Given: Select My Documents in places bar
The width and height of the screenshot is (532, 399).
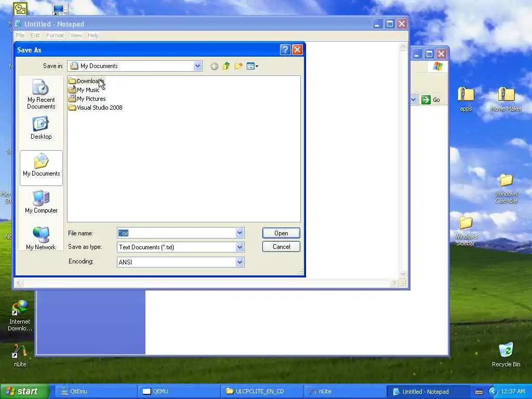Looking at the screenshot, I should click(x=41, y=168).
